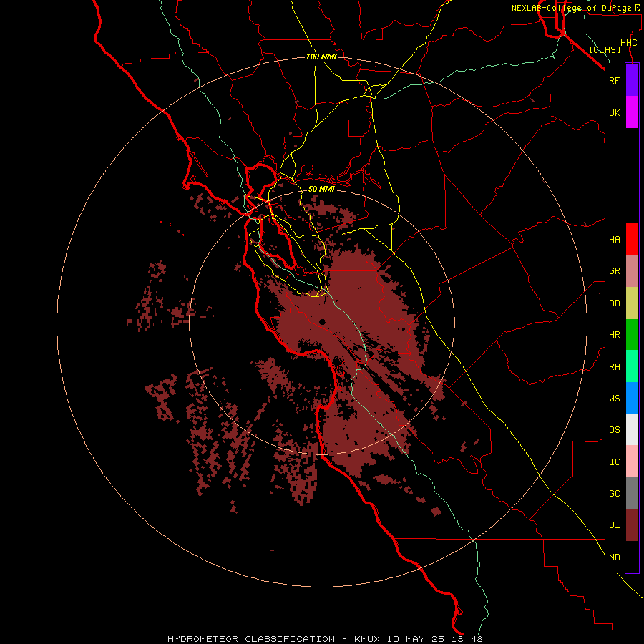Viewport: 644px width, 644px height.
Task: Click the BI legend label
Action: pos(614,525)
